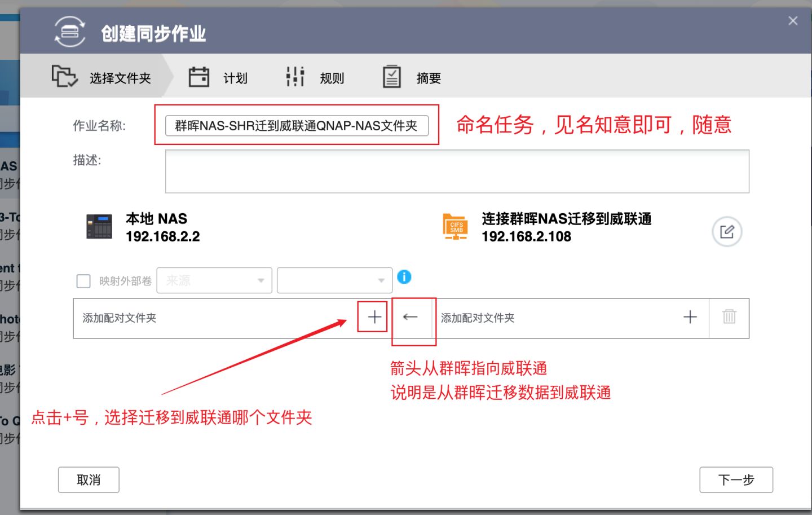The width and height of the screenshot is (812, 515).
Task: Click the trash icon to delete folder pair
Action: (729, 317)
